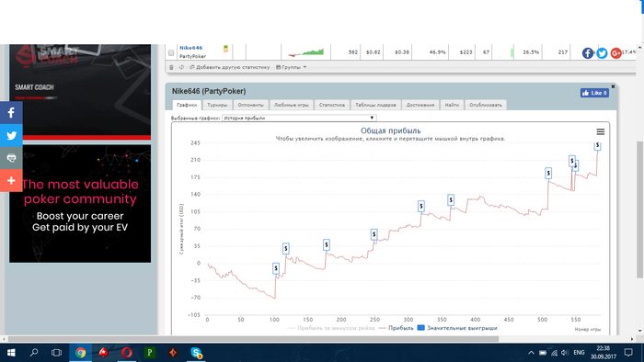The height and width of the screenshot is (362, 644).
Task: Expand the Группы dropdown
Action: (292, 67)
